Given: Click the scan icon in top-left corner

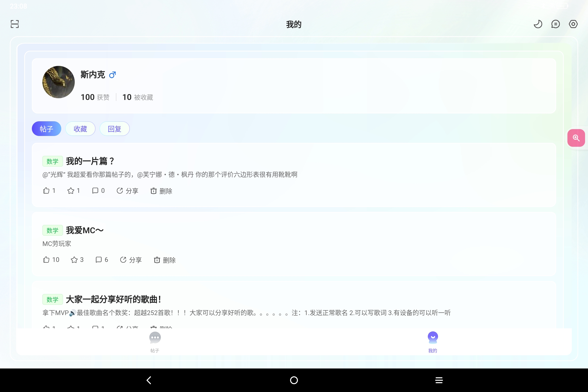Looking at the screenshot, I should point(14,24).
